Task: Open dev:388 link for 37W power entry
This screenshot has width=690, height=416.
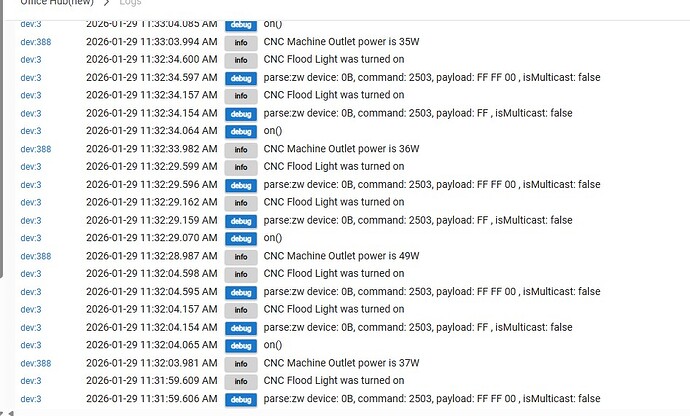Action: click(36, 363)
